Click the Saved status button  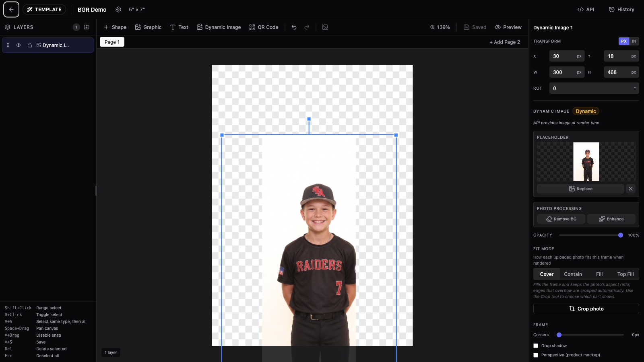tap(475, 27)
